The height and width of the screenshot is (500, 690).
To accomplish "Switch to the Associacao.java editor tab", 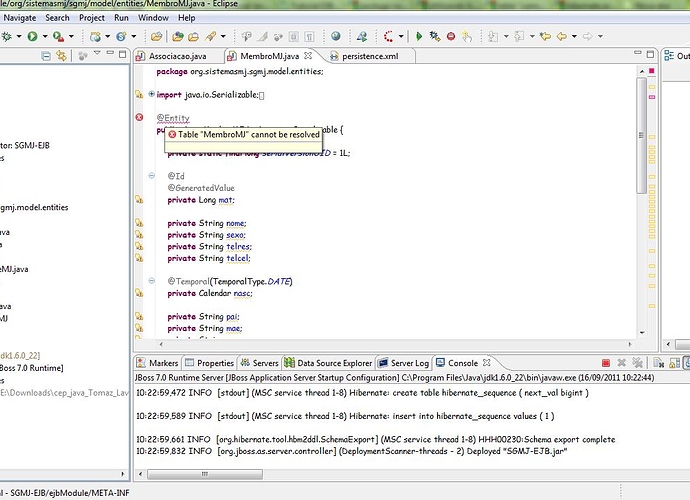I will 175,57.
